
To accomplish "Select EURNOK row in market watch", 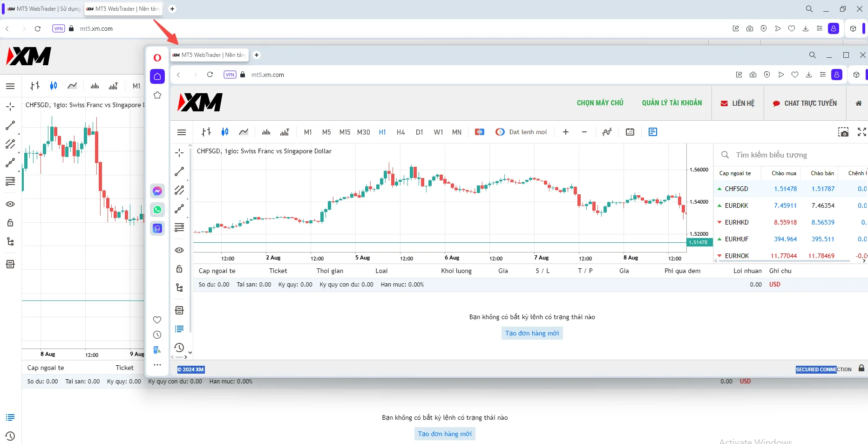I will (x=791, y=255).
